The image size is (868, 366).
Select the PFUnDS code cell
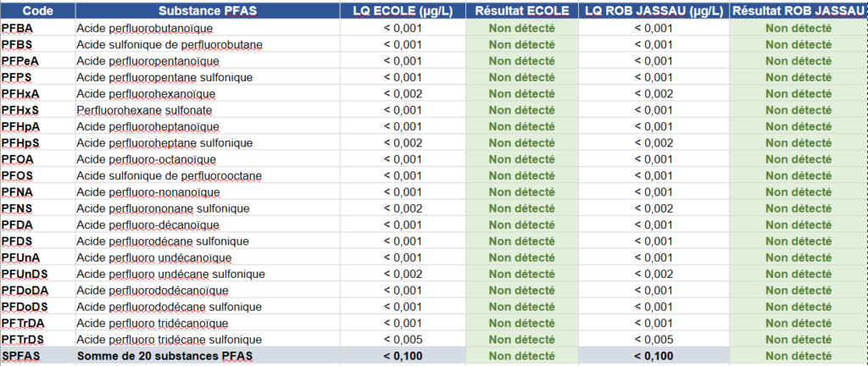[25, 274]
